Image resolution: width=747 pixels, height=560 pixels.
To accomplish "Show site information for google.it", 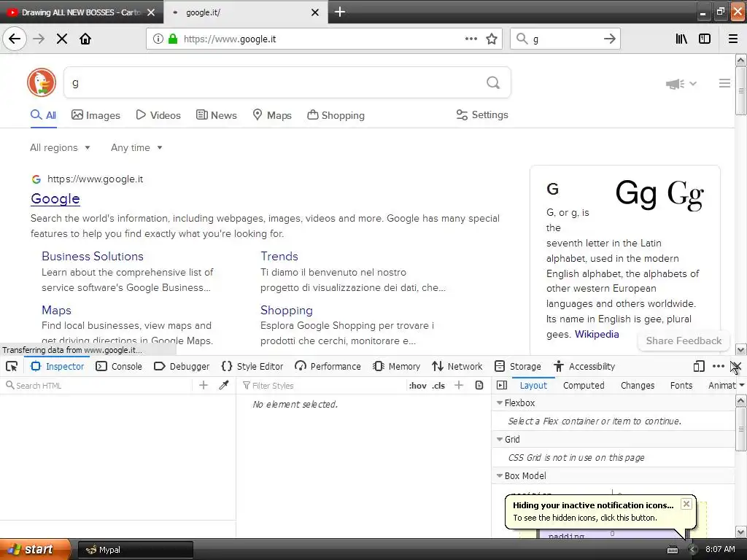I will (x=158, y=39).
